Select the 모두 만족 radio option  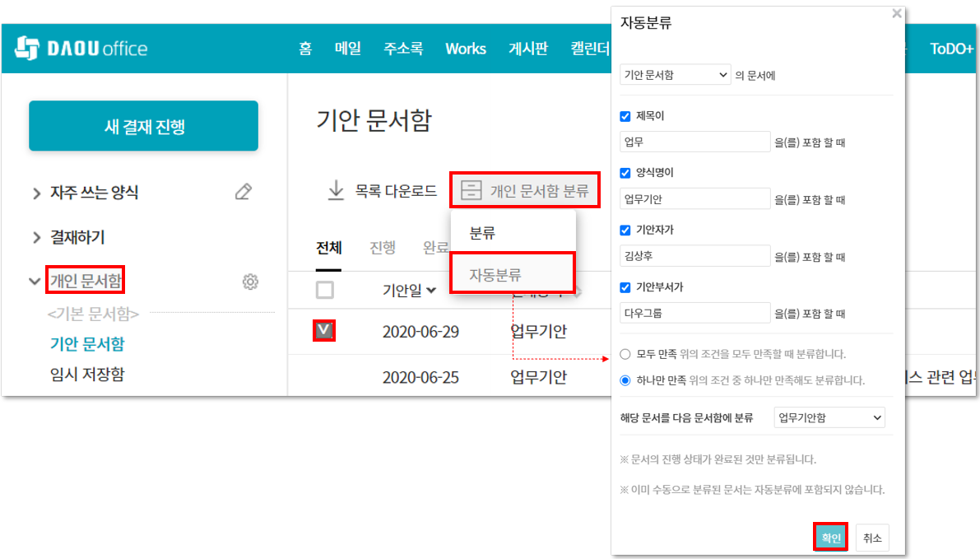[x=625, y=354]
